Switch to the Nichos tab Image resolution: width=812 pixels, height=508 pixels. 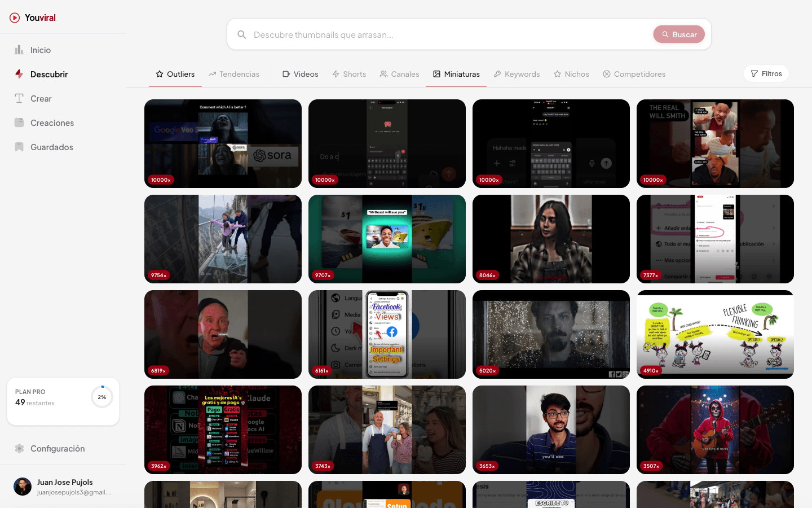coord(571,74)
